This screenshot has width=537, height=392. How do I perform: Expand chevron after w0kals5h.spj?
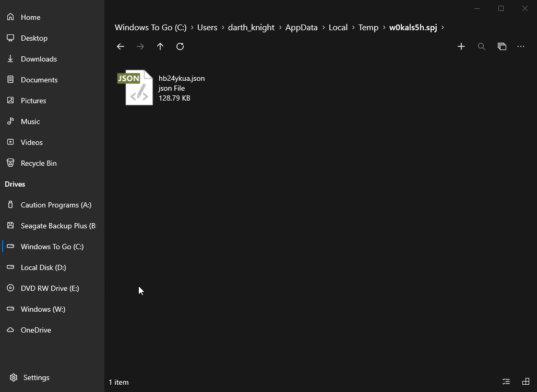(443, 27)
